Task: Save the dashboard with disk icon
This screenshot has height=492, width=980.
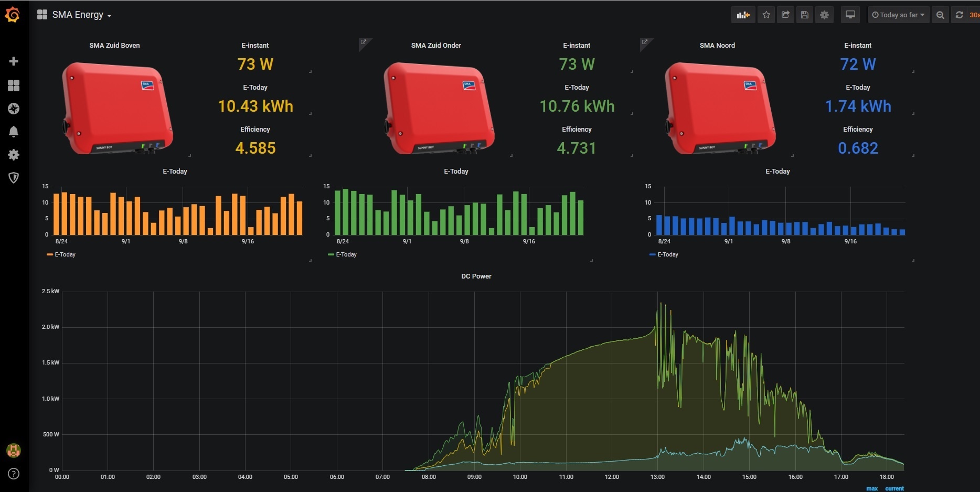Action: pos(805,15)
